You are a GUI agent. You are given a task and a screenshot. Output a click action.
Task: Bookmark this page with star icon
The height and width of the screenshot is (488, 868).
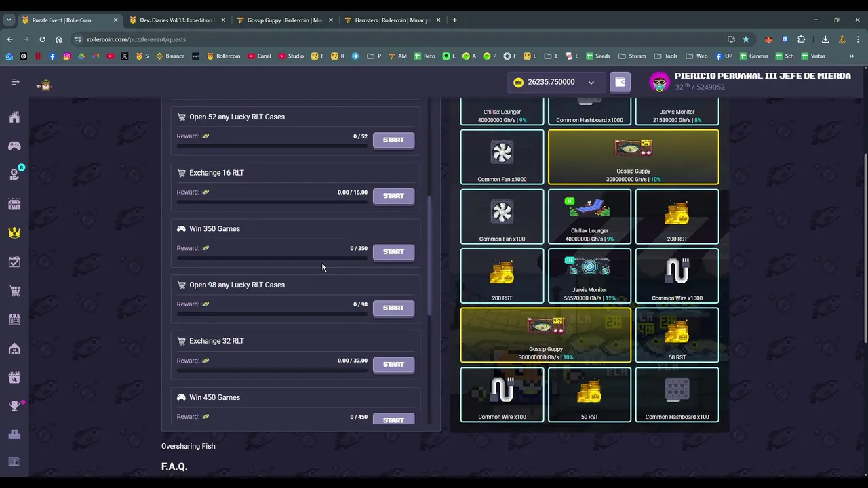746,39
